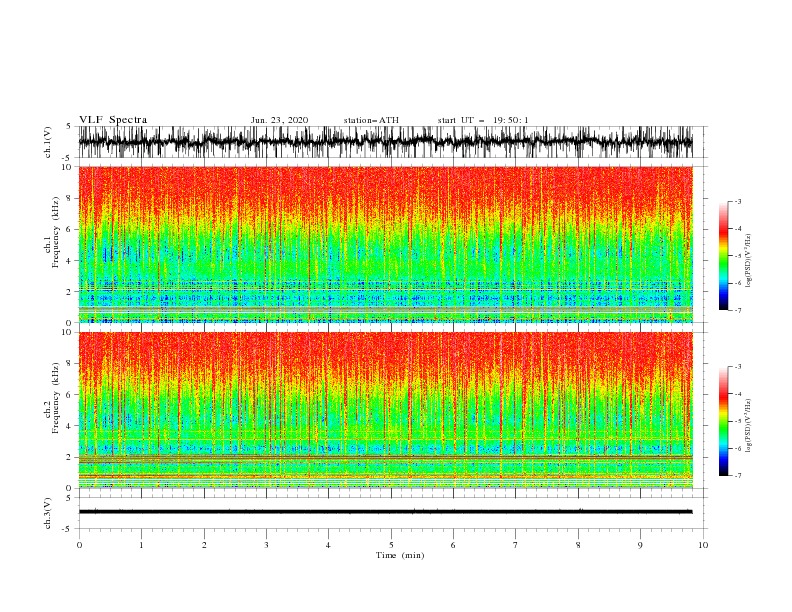Click the ch.3 voltage trace
The width and height of the screenshot is (792, 612).
(385, 512)
